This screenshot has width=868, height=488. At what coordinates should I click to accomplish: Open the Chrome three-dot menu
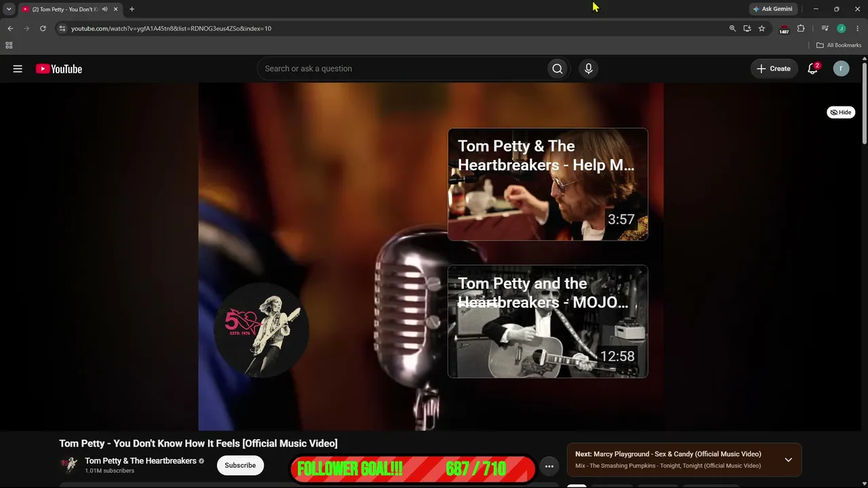[858, 28]
